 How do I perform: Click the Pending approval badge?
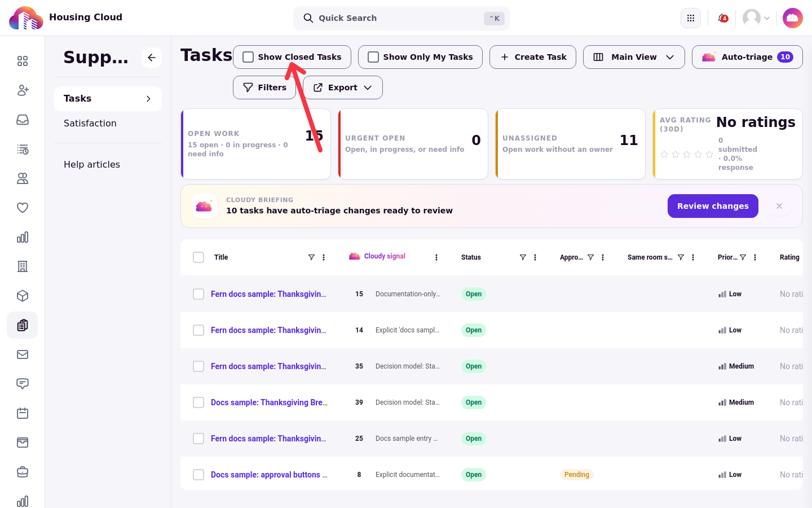tap(577, 475)
